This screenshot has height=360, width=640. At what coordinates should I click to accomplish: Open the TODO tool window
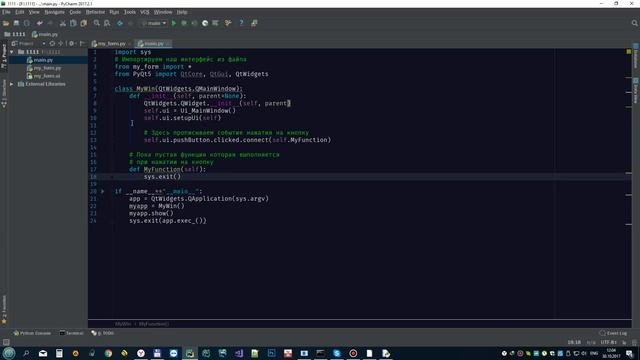(x=103, y=333)
